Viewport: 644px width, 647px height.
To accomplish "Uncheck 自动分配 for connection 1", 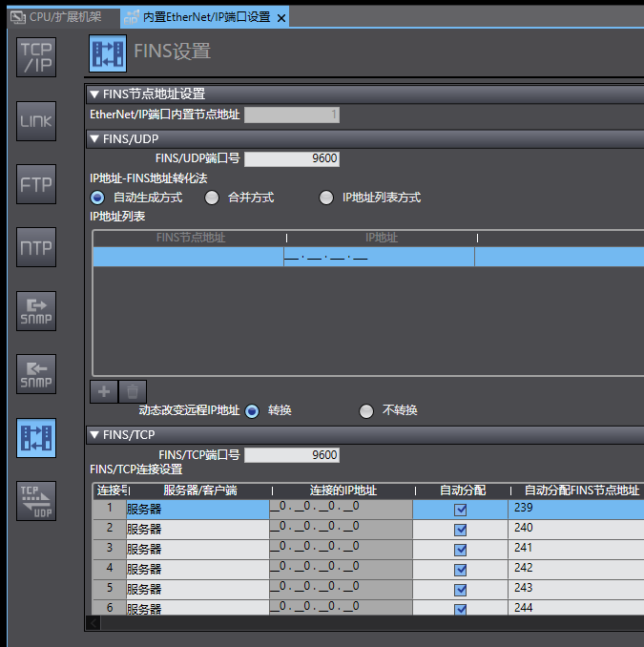I will point(461,510).
